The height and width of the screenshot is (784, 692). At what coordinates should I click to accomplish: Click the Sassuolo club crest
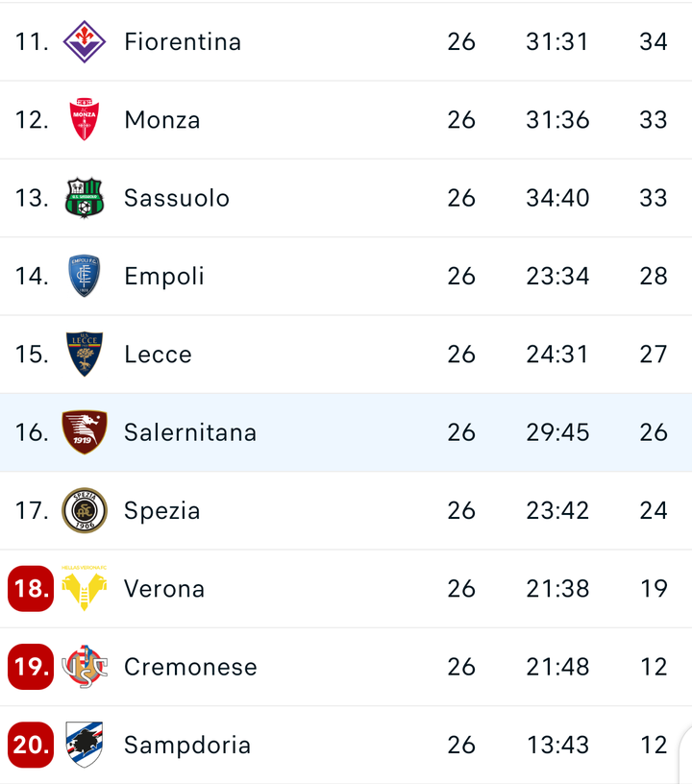84,198
